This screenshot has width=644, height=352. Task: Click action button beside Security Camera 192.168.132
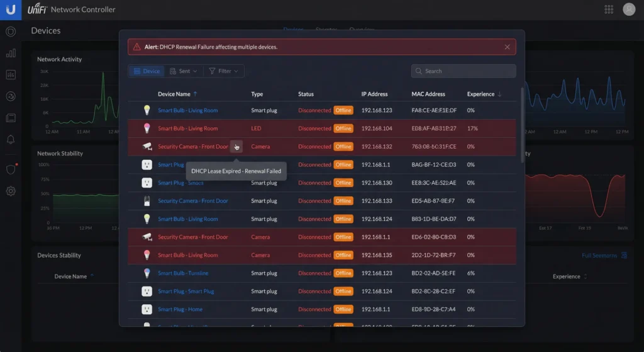[x=236, y=146]
